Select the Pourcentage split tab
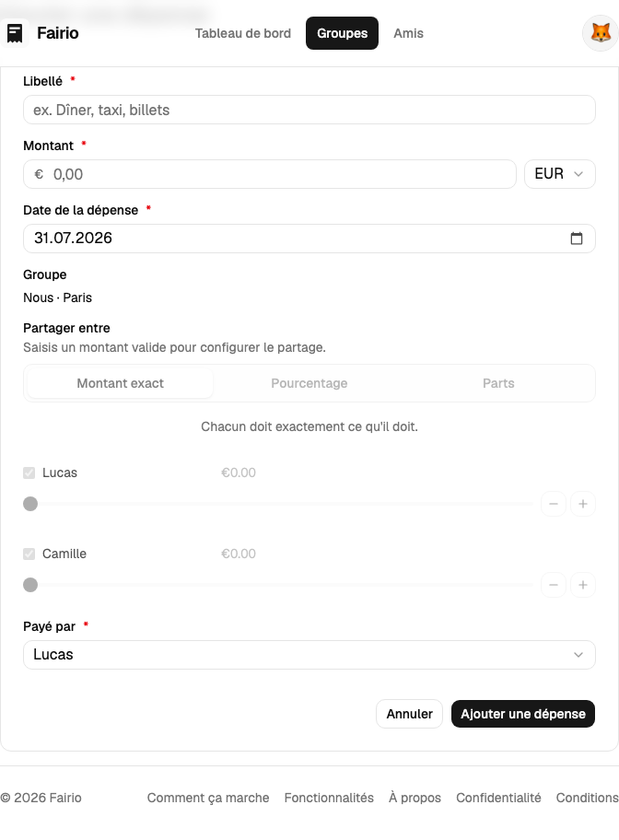This screenshot has height=840, width=619. click(x=309, y=383)
